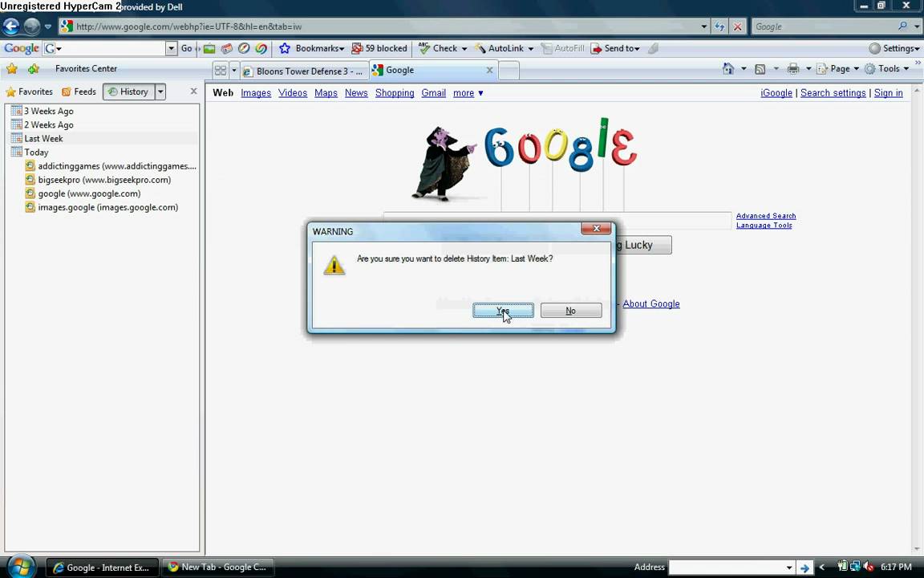Click the Bookmarks star icon
924x578 pixels.
[285, 48]
